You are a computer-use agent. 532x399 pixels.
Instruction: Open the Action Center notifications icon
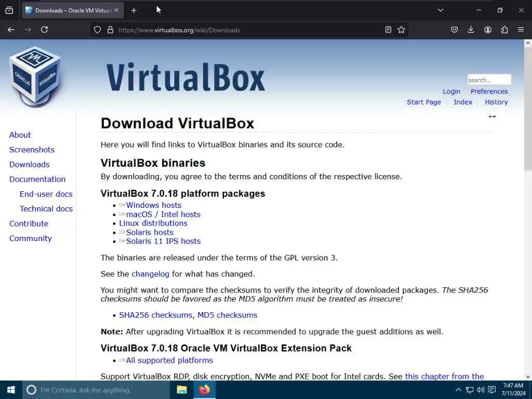[x=492, y=390]
